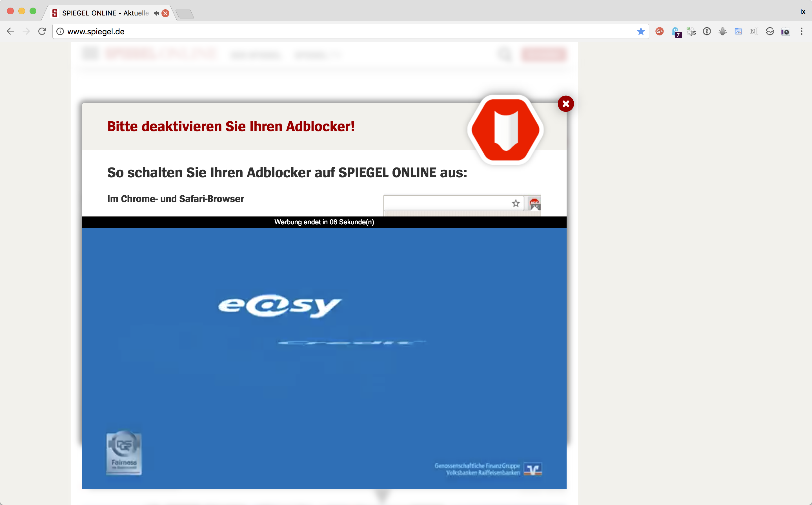812x505 pixels.
Task: Click the N bracket extension icon
Action: tap(754, 32)
